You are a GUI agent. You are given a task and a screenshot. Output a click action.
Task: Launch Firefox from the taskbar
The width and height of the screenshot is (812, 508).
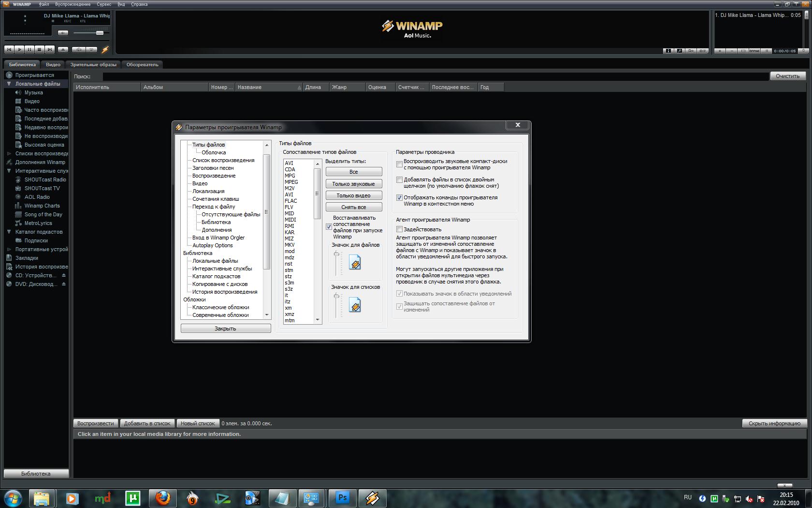tap(163, 498)
